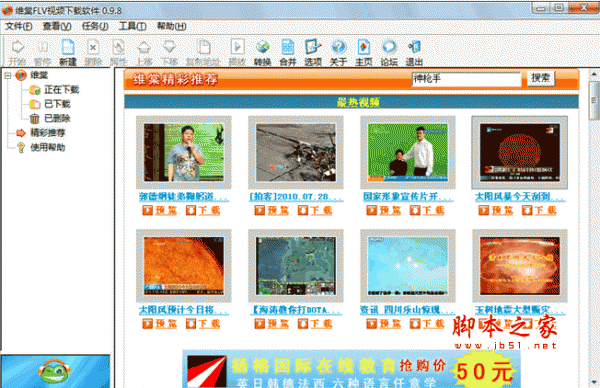The width and height of the screenshot is (600, 388).
Task: Download the 国家形象宣传片 video
Action: coord(427,210)
